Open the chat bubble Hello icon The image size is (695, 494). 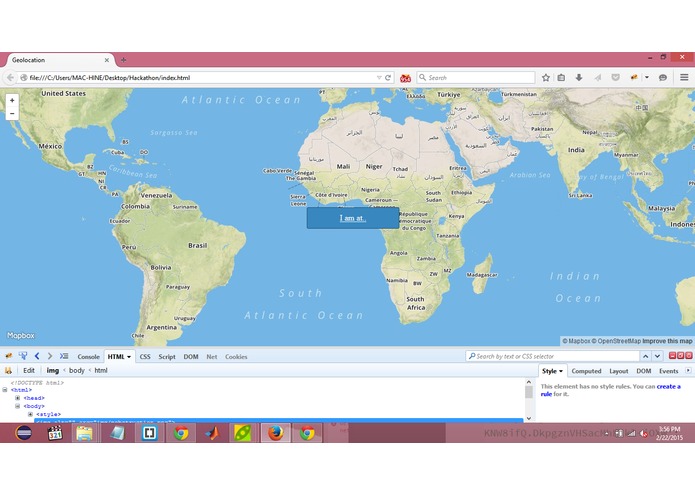coord(663,78)
